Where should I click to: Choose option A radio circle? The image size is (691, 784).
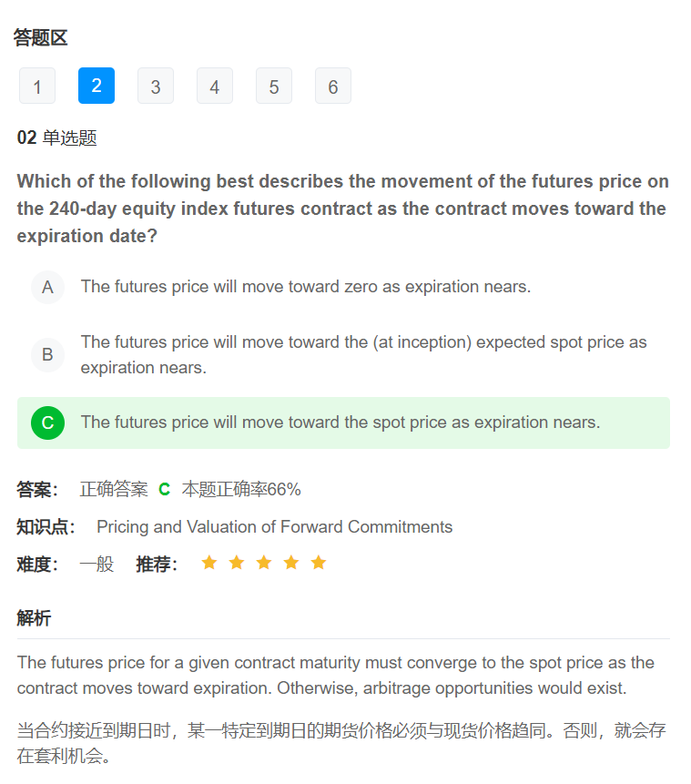click(x=47, y=287)
